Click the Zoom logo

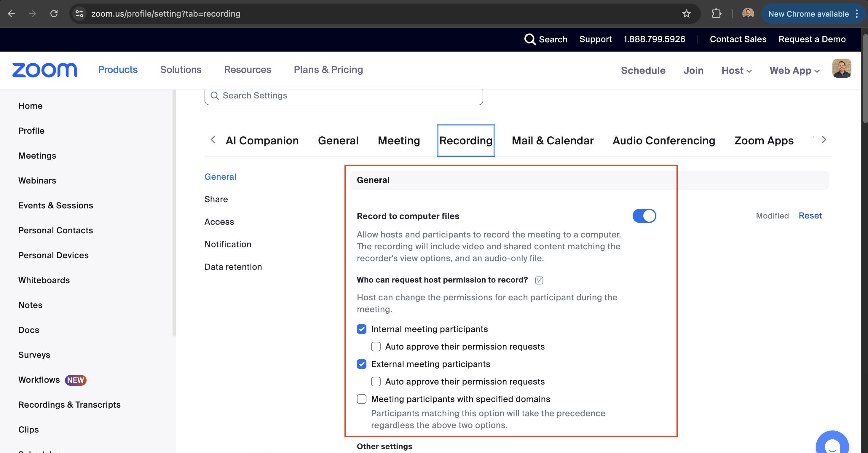pos(44,70)
